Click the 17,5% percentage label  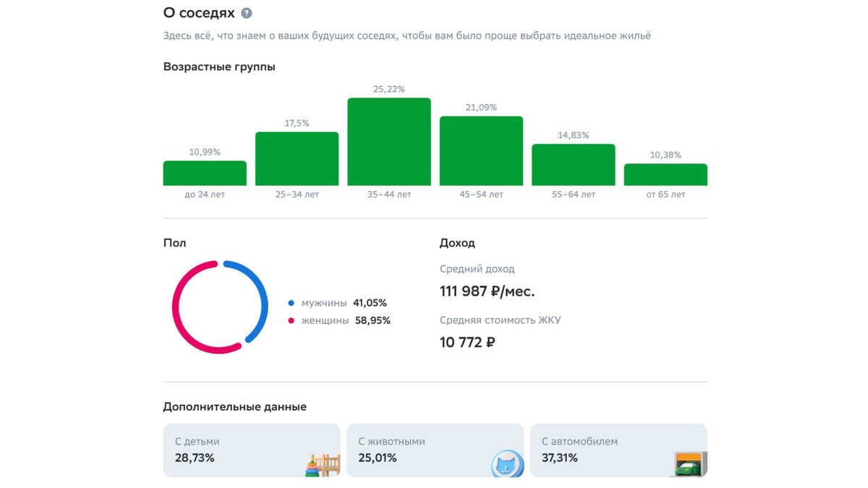pyautogui.click(x=297, y=123)
